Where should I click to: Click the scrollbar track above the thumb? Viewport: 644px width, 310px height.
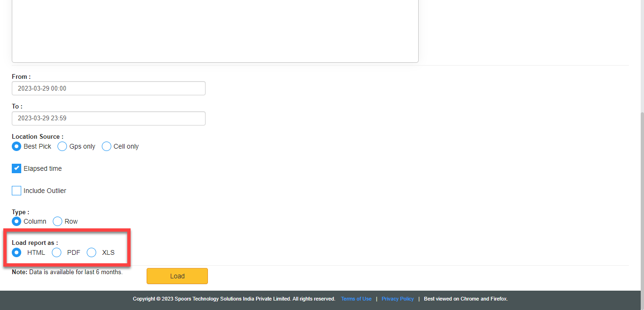(642, 57)
